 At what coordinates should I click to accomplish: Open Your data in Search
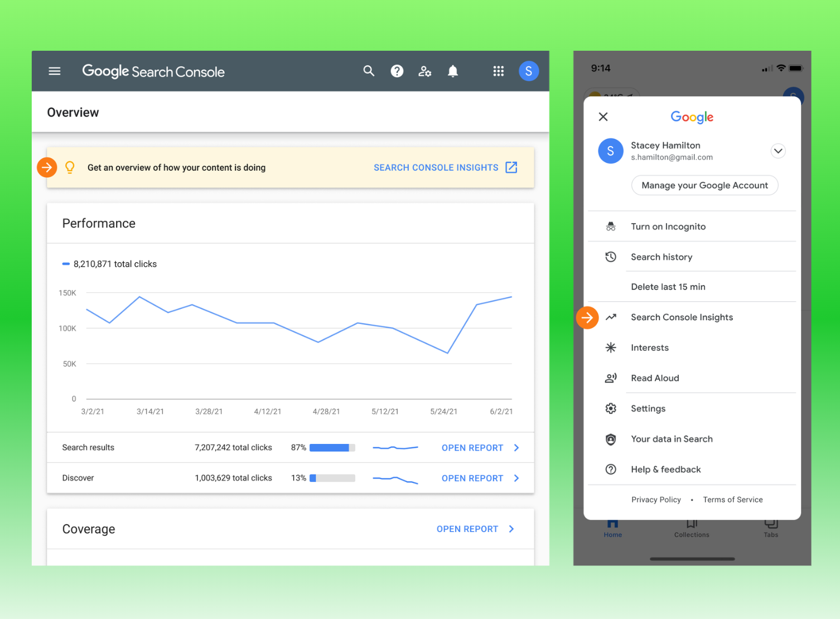click(692, 439)
